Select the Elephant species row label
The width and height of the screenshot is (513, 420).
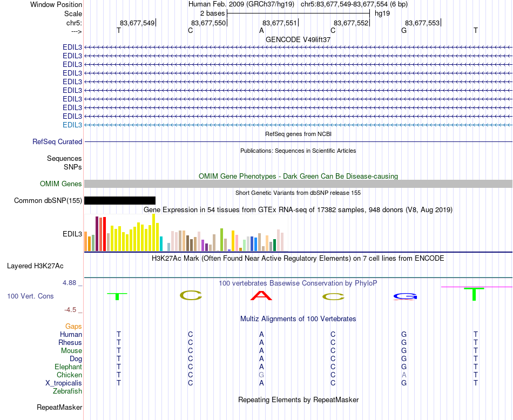pos(68,367)
